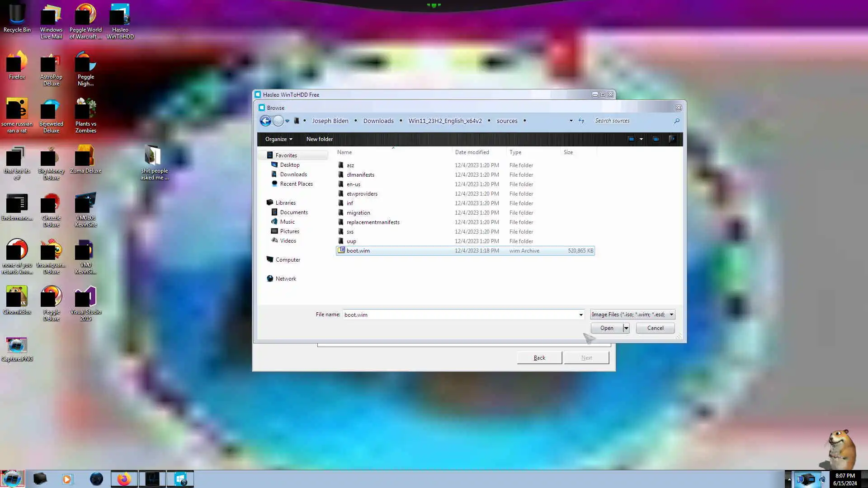
Task: Expand the Image Files type filter dropdown
Action: (x=671, y=314)
